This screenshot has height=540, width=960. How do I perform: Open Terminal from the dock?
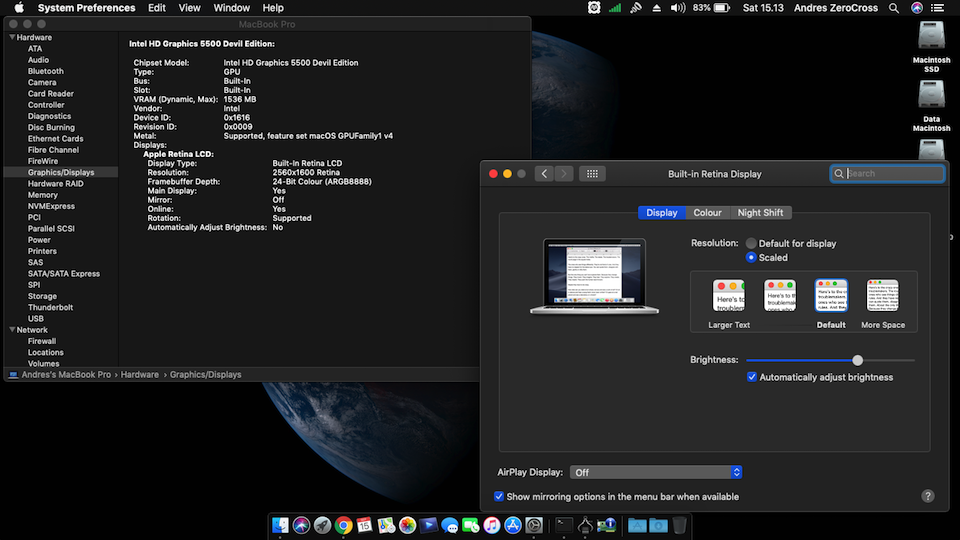(564, 525)
